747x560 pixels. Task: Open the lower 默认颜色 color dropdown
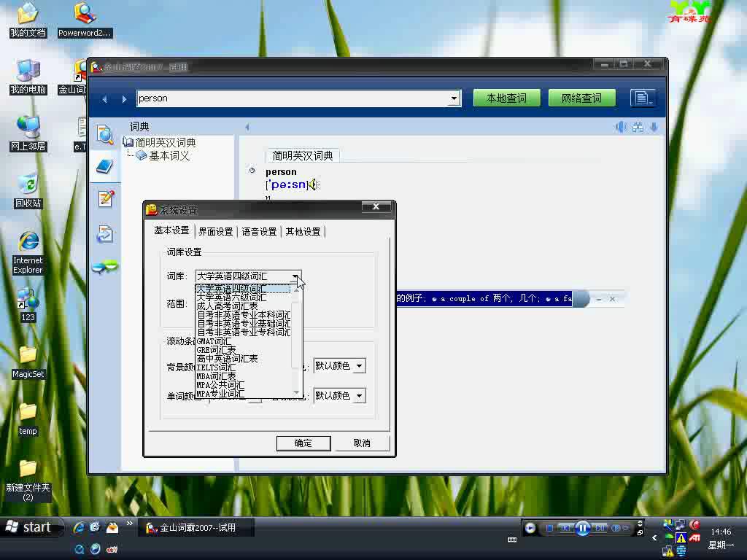pos(360,396)
